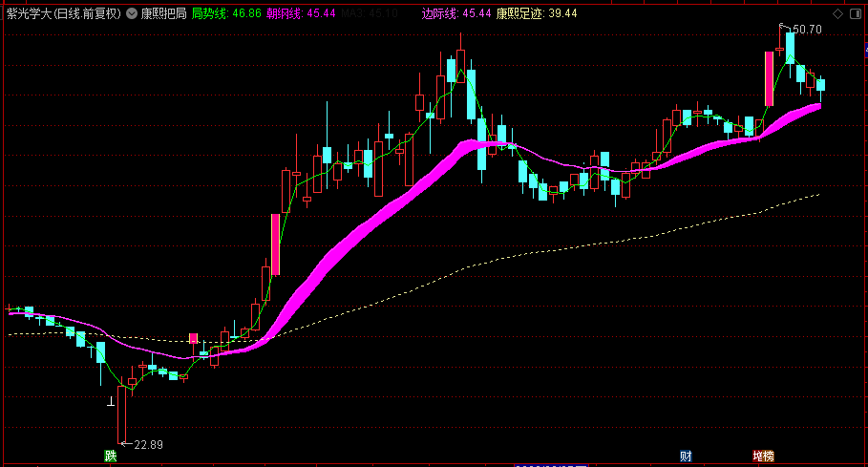Click the white ⊥ mark near the low candle

coord(111,401)
